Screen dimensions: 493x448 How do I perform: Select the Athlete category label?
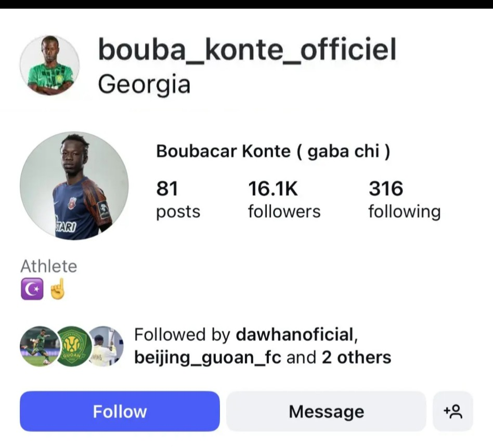coord(48,267)
